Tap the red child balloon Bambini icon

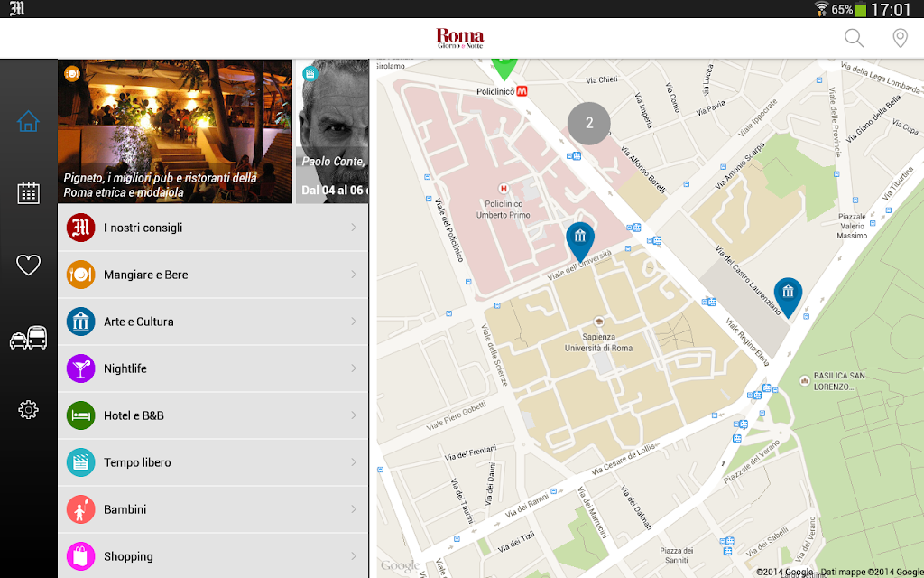click(80, 509)
